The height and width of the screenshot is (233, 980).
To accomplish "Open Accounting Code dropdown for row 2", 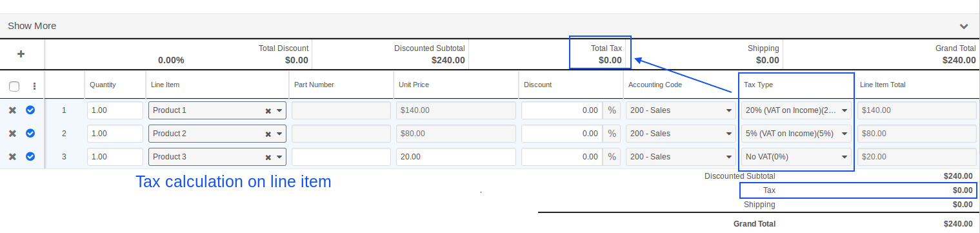I will 680,134.
